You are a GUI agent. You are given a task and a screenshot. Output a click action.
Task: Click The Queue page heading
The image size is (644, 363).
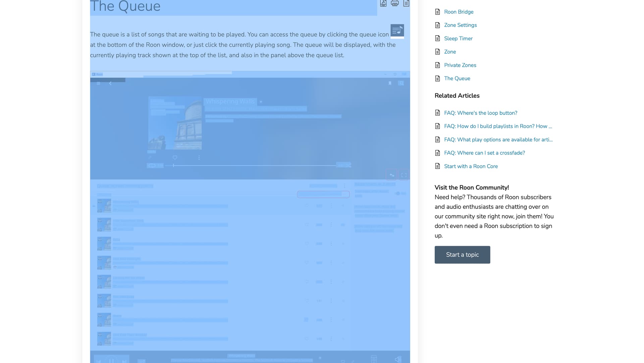click(x=125, y=6)
